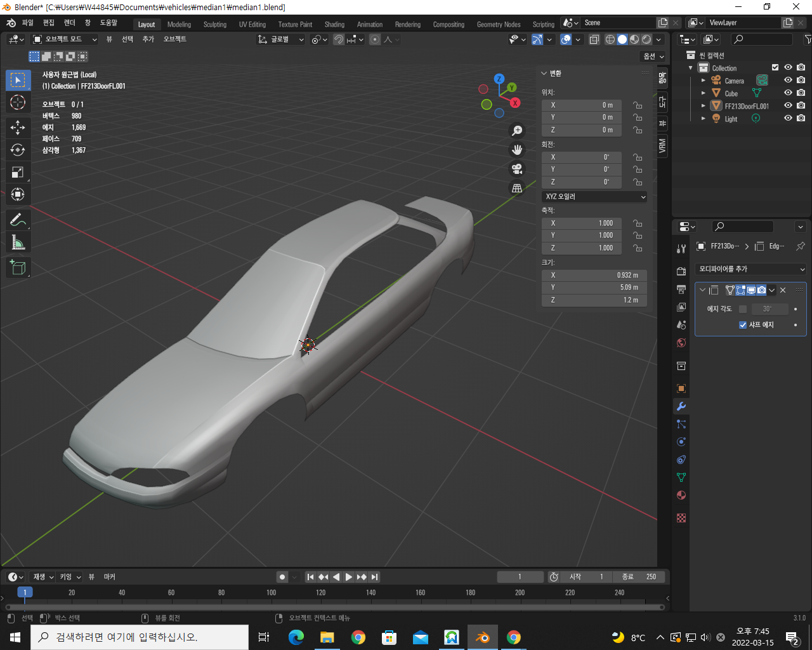
Task: Switch to orthographic/perspective grid view icon
Action: tap(517, 188)
